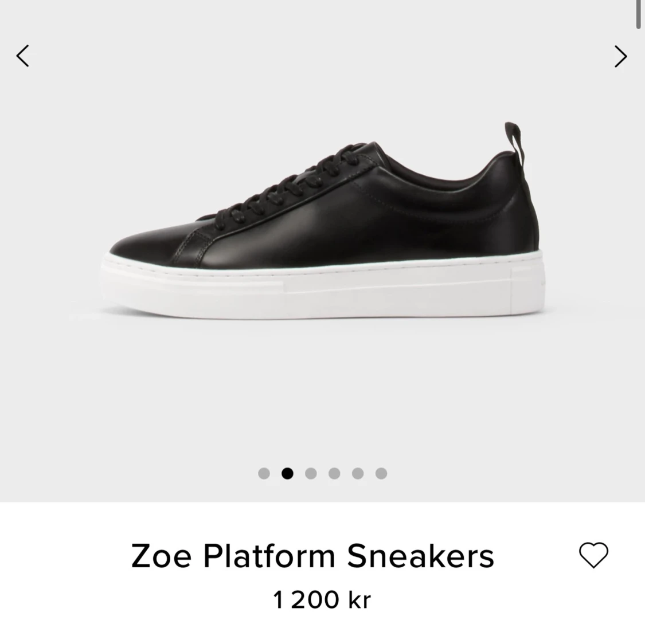Click the word Zoe in title

[161, 556]
